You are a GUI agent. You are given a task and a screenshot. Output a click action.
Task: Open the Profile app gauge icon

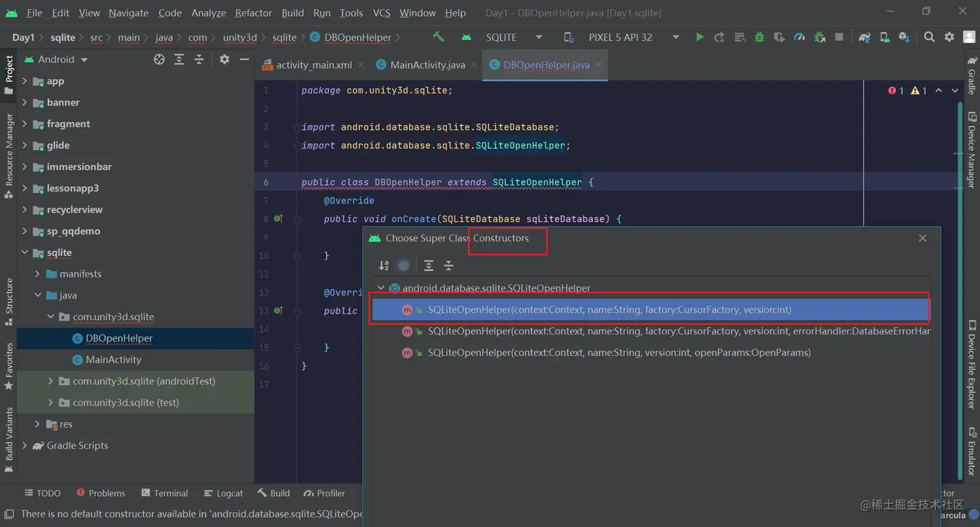click(799, 37)
